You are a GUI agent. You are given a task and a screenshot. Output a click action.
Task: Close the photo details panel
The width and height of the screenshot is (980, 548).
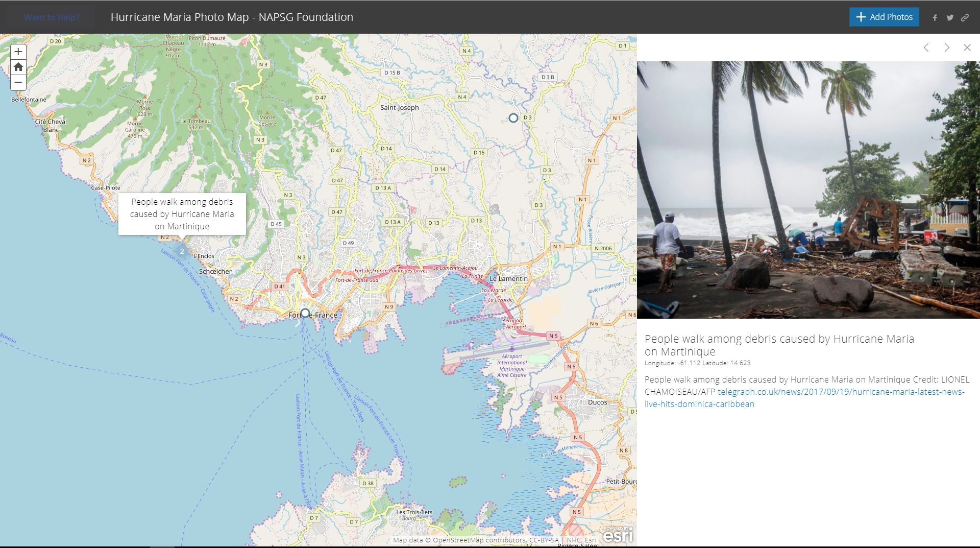pos(967,47)
